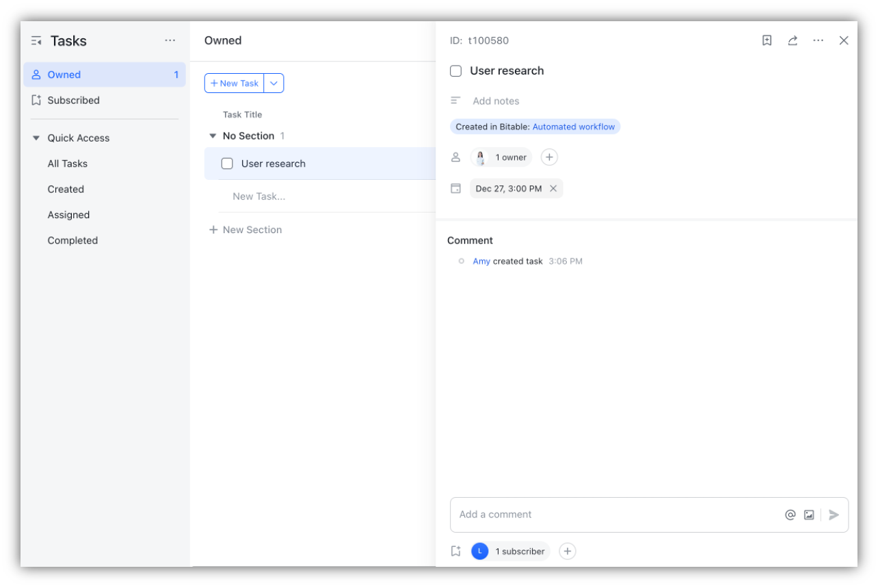Share the task using the arrow icon

[x=793, y=40]
